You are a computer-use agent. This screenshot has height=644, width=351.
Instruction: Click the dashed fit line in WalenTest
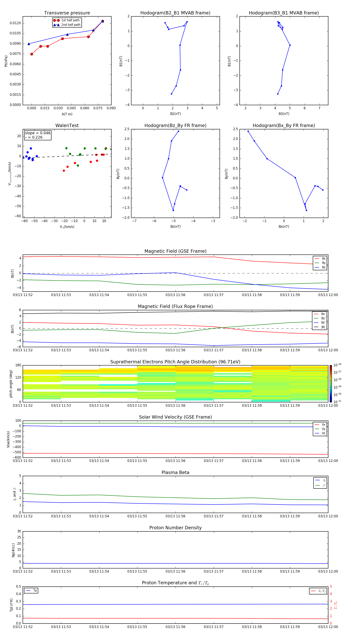pyautogui.click(x=67, y=156)
